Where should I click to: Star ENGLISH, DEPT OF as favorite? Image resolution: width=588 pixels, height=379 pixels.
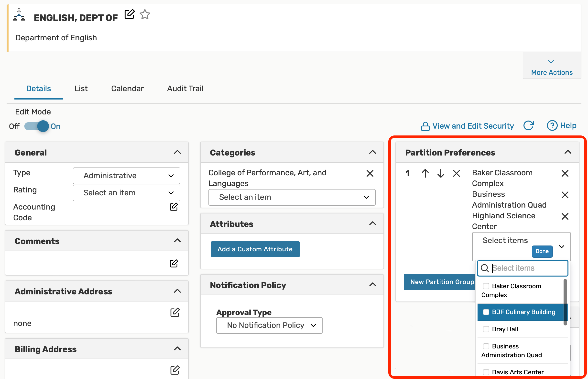click(x=145, y=14)
